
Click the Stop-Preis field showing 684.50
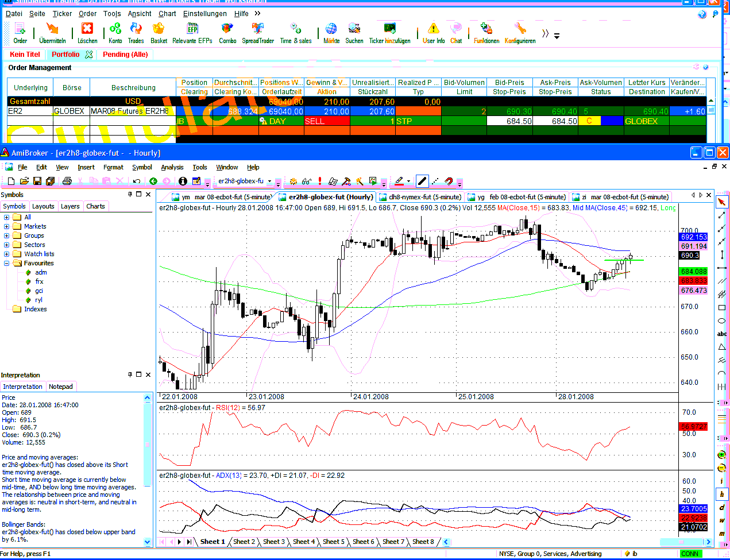click(509, 121)
